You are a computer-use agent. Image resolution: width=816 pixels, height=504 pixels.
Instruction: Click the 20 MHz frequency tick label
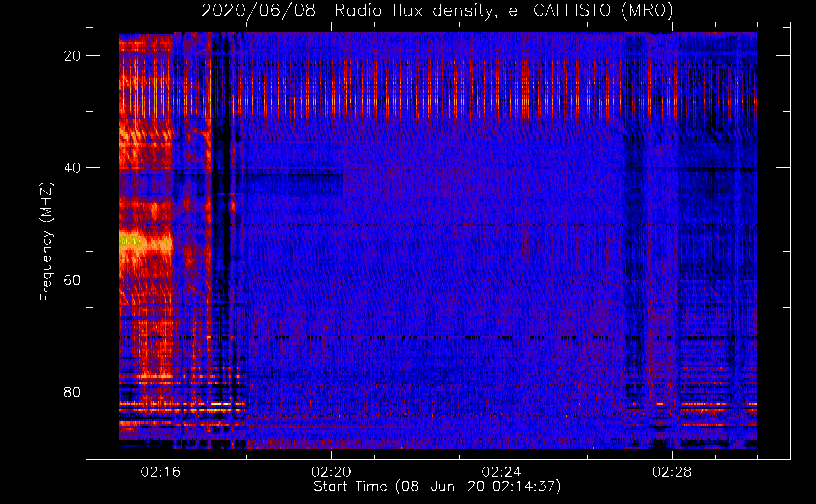(x=72, y=56)
